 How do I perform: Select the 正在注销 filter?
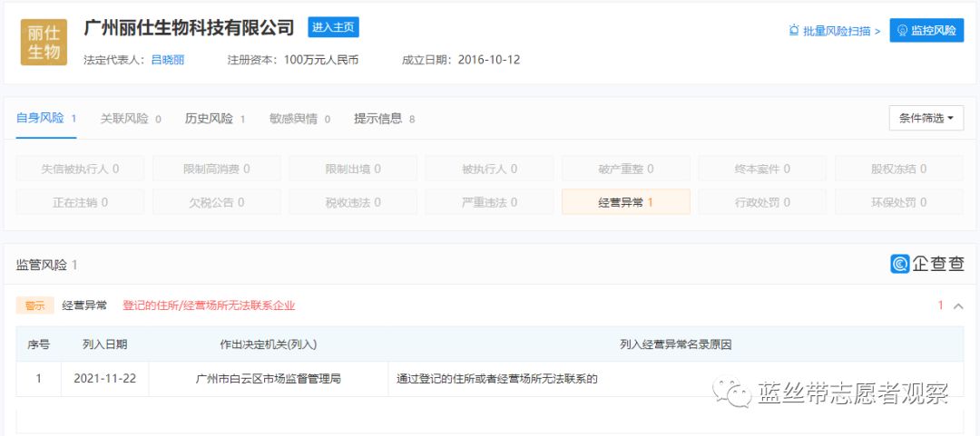(80, 202)
